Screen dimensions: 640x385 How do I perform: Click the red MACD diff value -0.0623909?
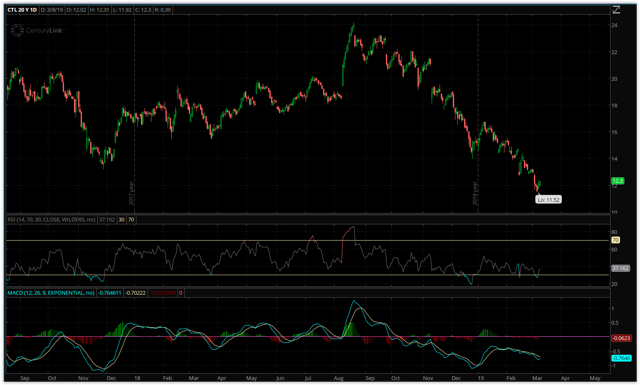[162, 293]
